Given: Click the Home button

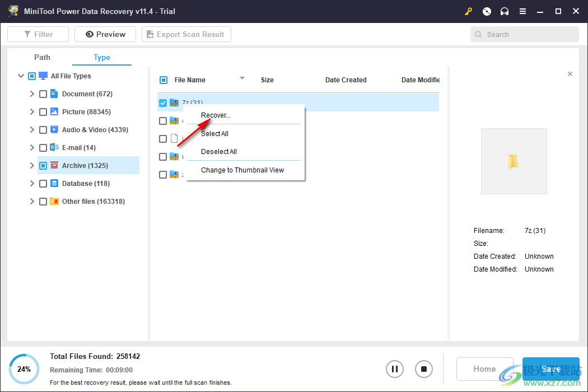Looking at the screenshot, I should [484, 369].
